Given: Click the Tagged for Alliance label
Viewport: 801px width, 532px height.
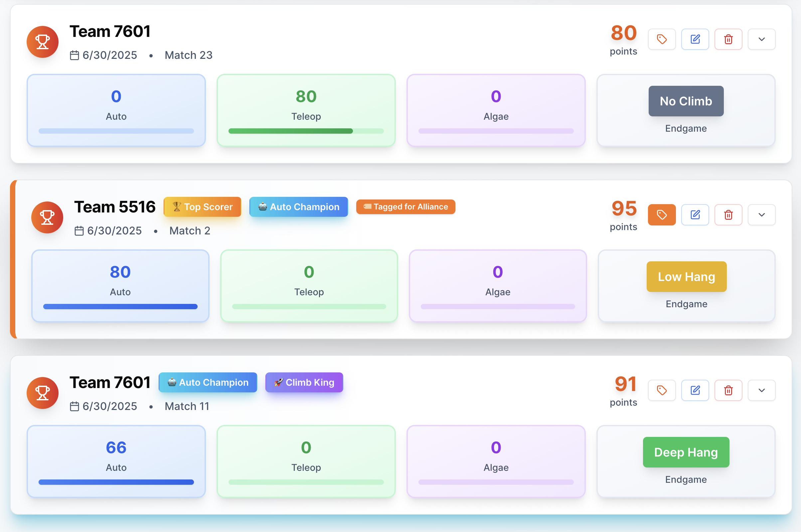Looking at the screenshot, I should [405, 206].
